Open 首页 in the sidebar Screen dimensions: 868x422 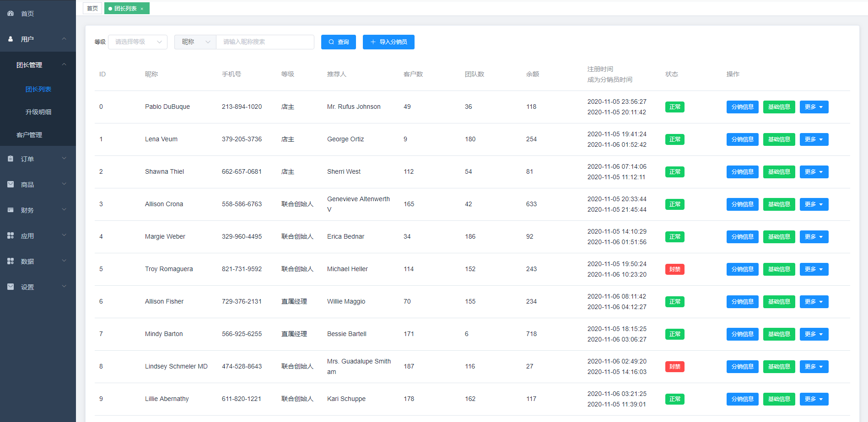pos(38,13)
